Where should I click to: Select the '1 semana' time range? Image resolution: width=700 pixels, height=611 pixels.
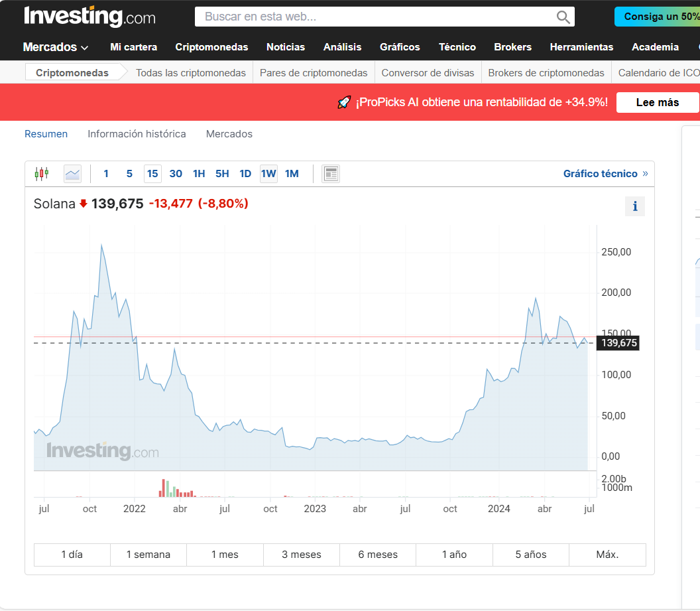point(148,555)
